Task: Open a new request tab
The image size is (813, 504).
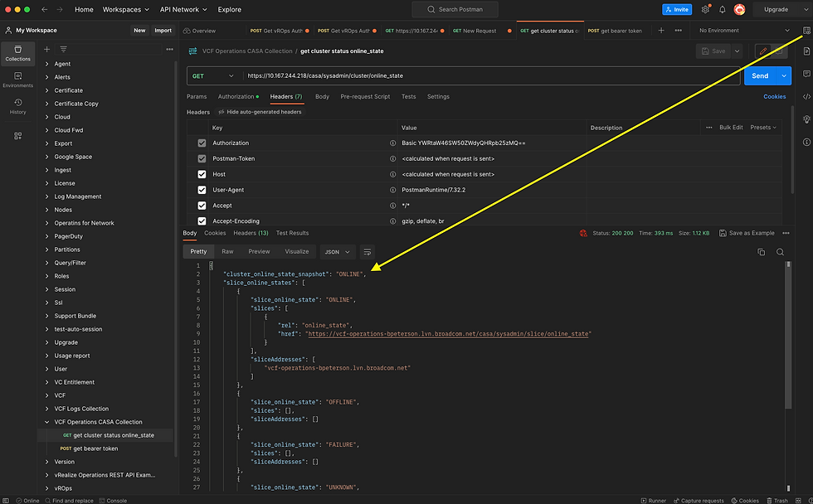Action: [x=661, y=31]
